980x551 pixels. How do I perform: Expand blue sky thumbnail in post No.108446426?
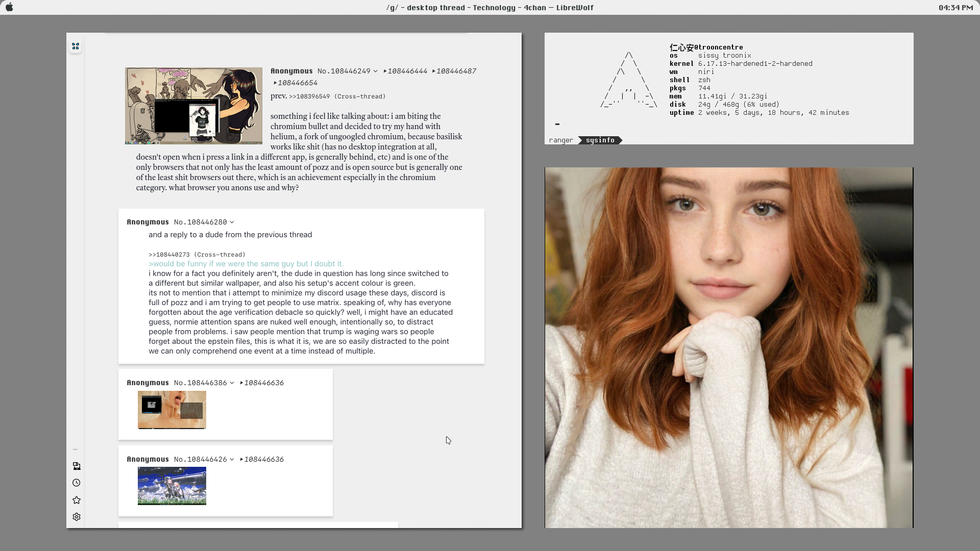[x=172, y=486]
